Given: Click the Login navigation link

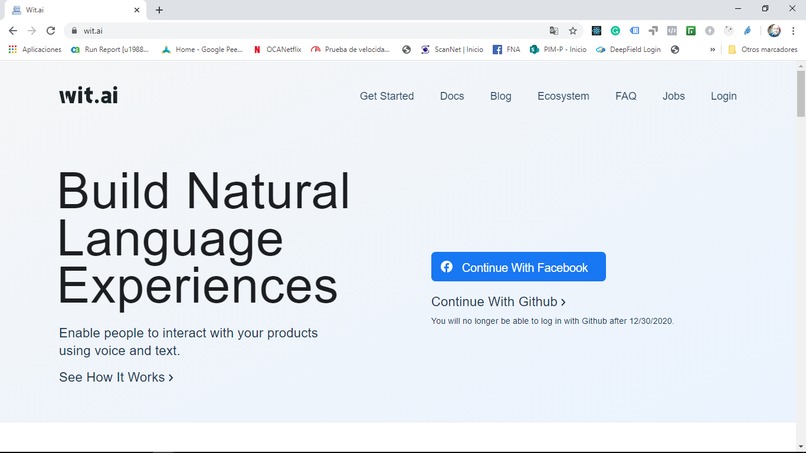Looking at the screenshot, I should tap(724, 96).
